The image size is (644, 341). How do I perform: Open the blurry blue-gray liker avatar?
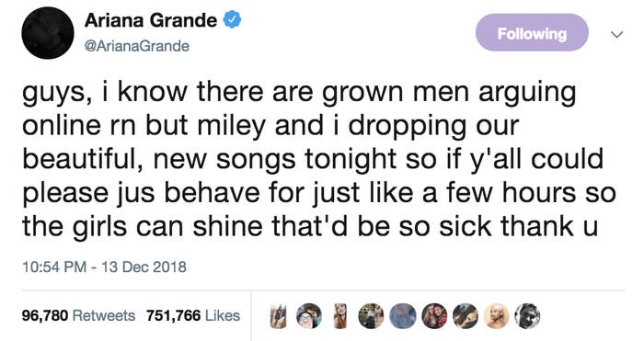[x=403, y=316]
